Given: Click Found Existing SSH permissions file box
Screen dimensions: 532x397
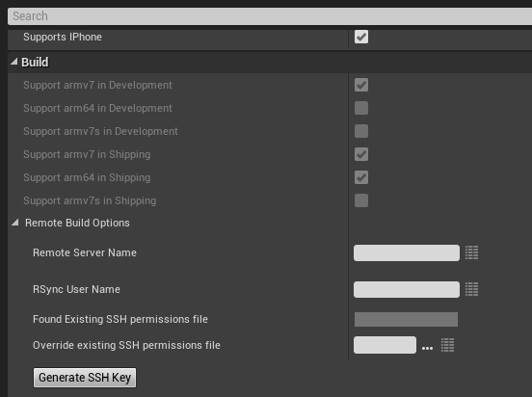Looking at the screenshot, I should (x=406, y=319).
